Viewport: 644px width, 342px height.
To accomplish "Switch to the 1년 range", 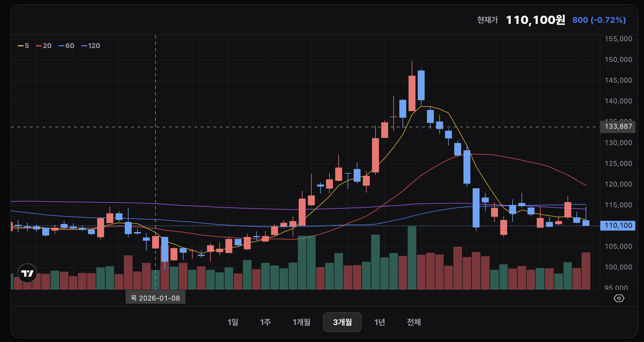I will click(x=379, y=322).
